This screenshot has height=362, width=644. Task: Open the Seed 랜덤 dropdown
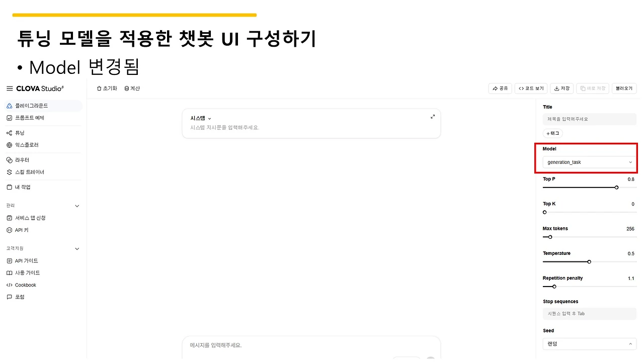click(x=589, y=343)
